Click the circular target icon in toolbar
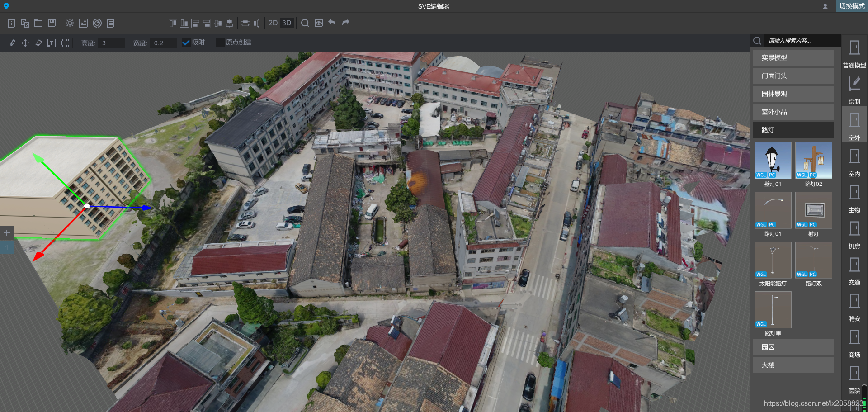 [x=97, y=23]
